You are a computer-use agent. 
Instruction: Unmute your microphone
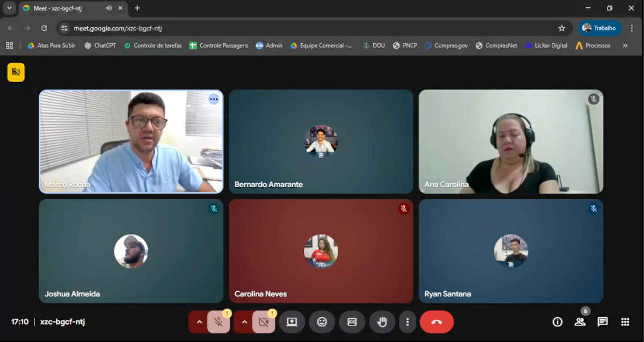(x=219, y=321)
